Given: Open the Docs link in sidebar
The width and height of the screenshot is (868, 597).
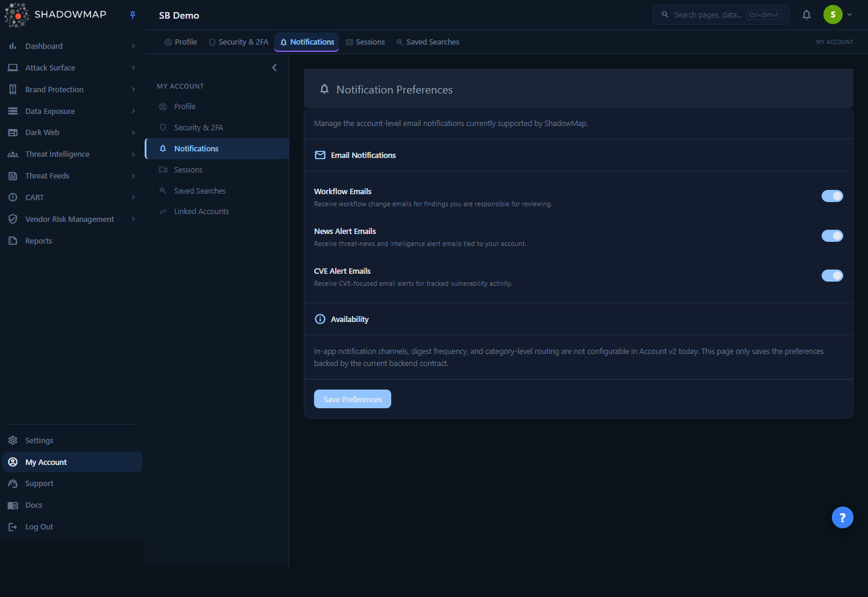Looking at the screenshot, I should coord(72,505).
